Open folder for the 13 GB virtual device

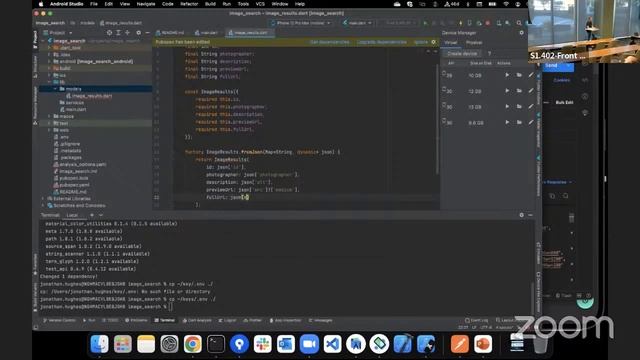coord(519,107)
